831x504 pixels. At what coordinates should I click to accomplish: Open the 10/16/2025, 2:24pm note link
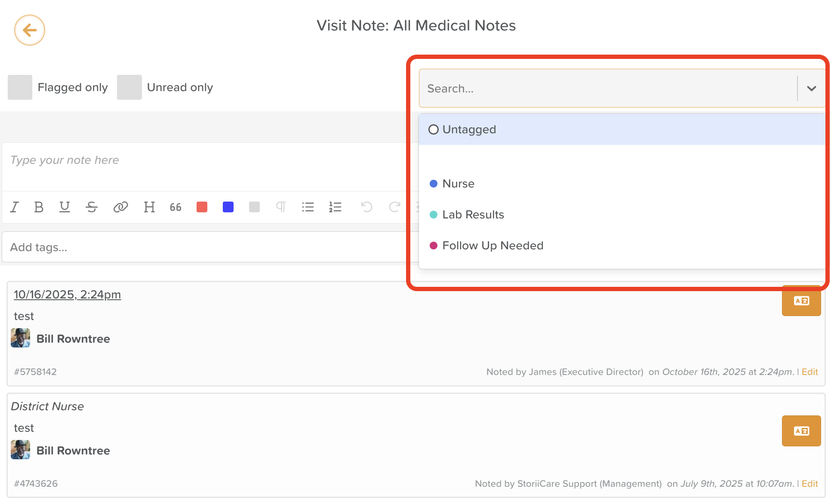(67, 295)
